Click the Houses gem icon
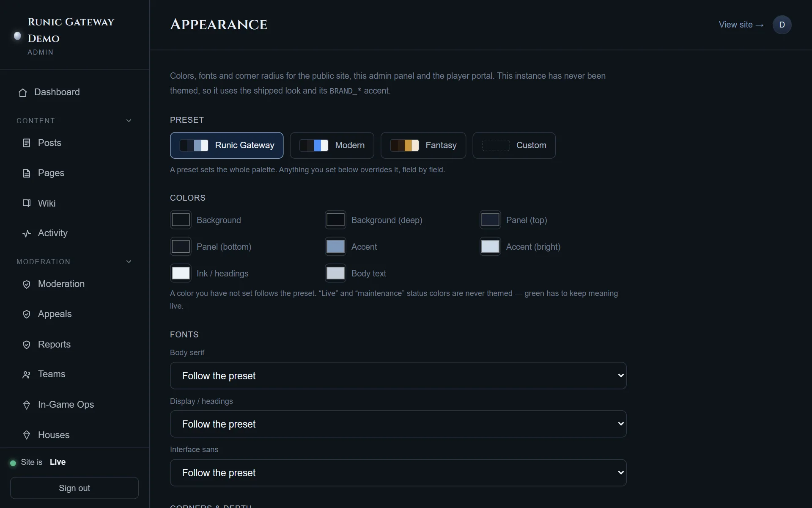 click(x=27, y=435)
